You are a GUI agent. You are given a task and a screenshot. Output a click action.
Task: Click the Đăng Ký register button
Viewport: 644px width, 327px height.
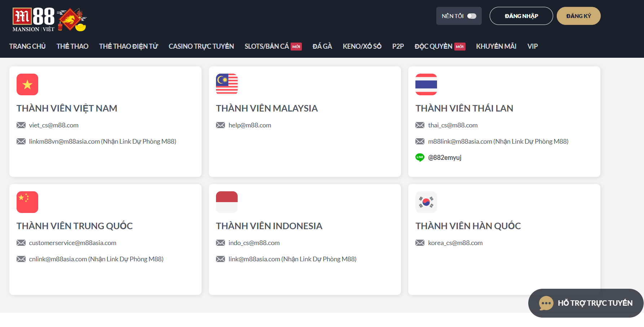578,16
